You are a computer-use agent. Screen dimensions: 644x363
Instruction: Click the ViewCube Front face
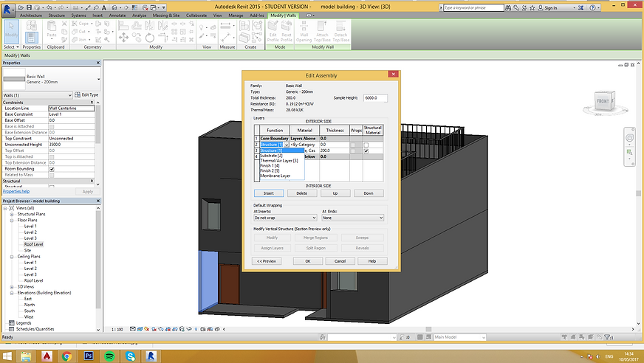point(603,100)
